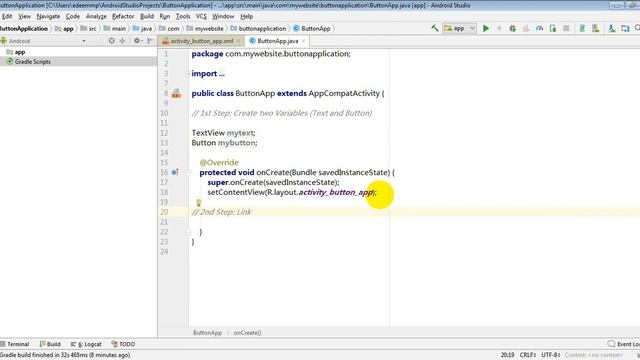
Task: Open the TODO tool window
Action: click(x=123, y=344)
